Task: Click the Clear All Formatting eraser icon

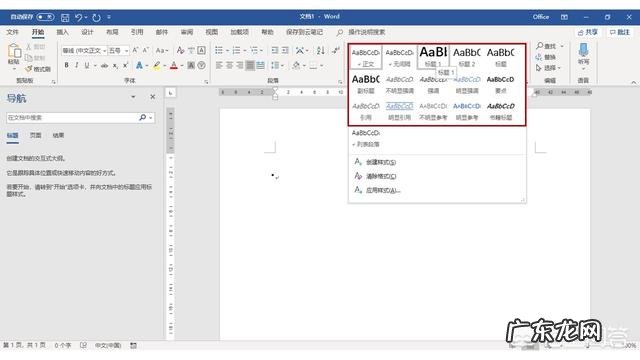Action: [x=180, y=50]
